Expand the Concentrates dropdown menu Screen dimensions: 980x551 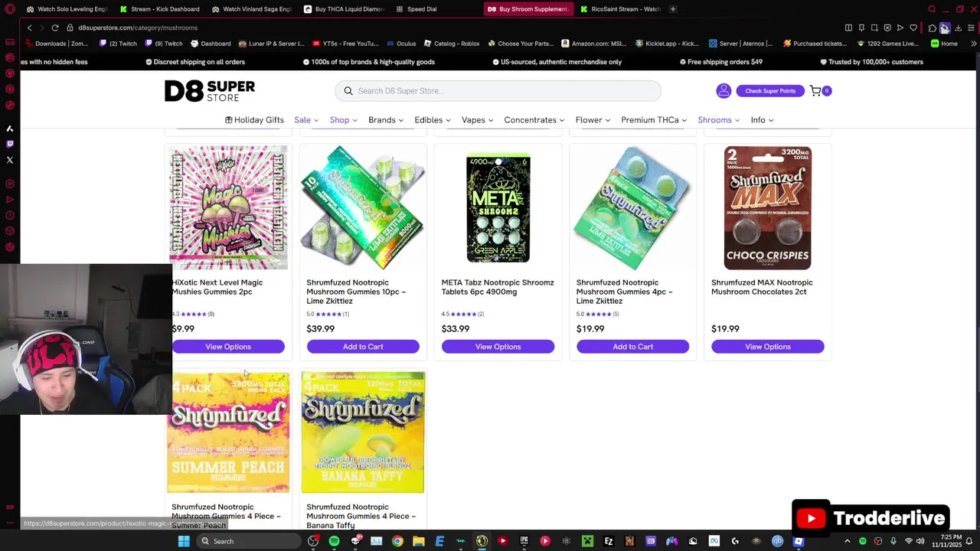tap(534, 120)
